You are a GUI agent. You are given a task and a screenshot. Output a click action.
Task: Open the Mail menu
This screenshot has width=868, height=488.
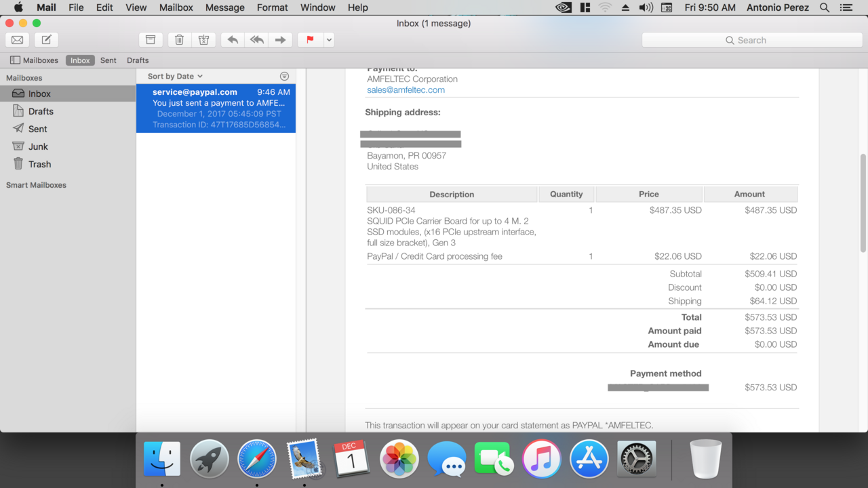46,7
